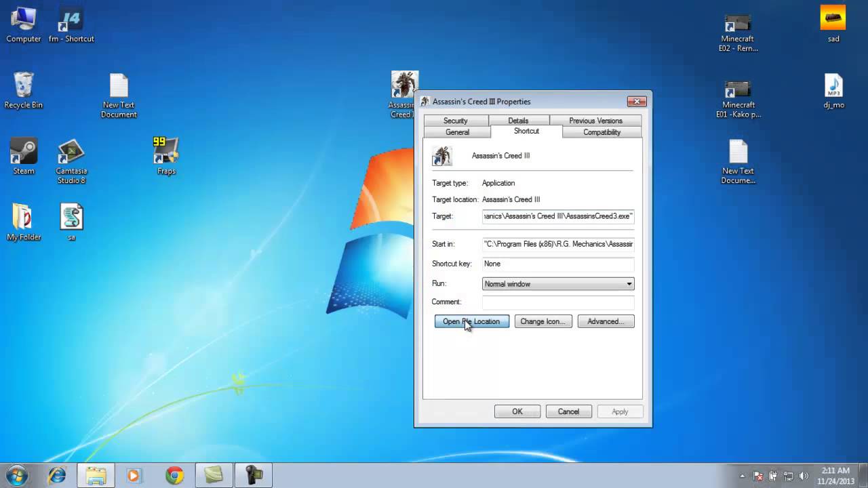Open the Run combo box showing Normal window
Image resolution: width=868 pixels, height=488 pixels.
pos(558,284)
